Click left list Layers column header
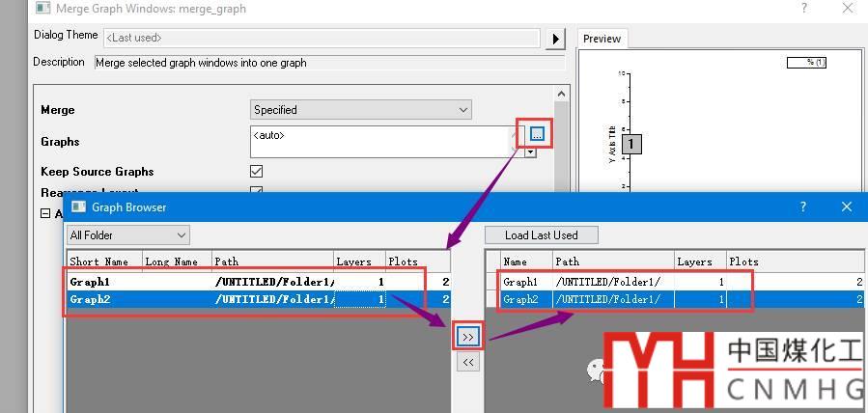Image resolution: width=868 pixels, height=413 pixels. 360,262
